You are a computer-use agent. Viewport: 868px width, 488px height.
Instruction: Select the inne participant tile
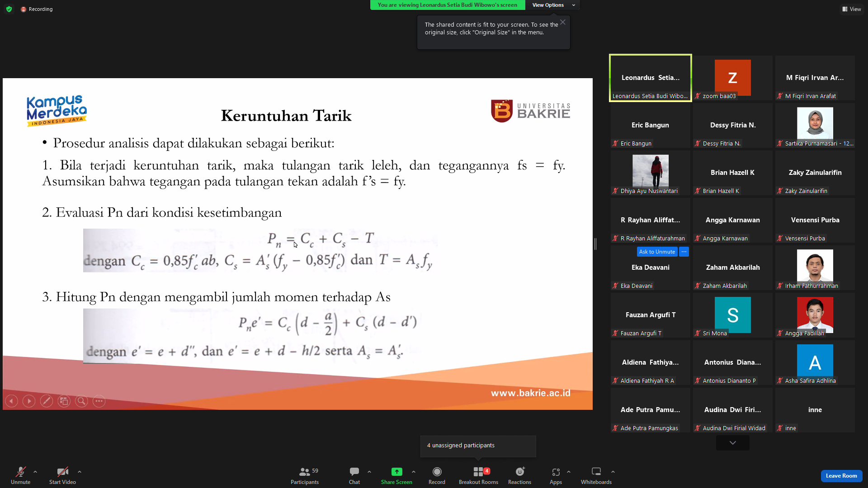[815, 410]
